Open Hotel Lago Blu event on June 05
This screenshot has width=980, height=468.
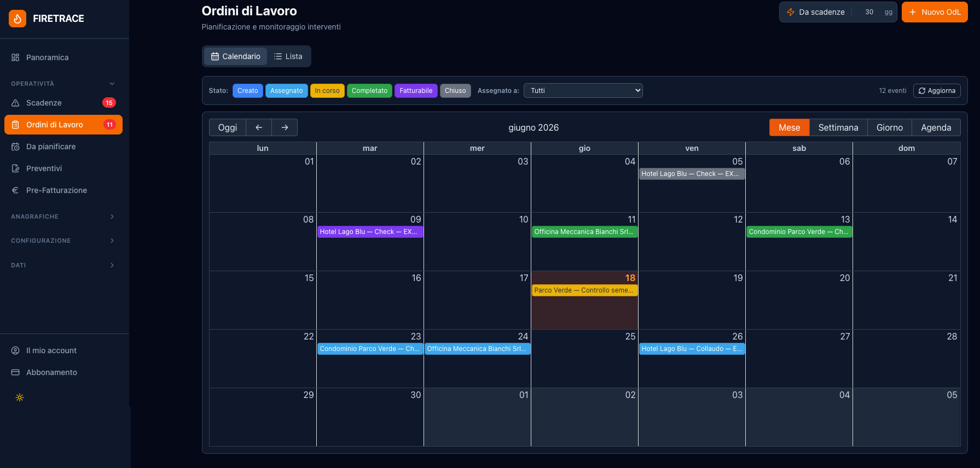point(692,174)
